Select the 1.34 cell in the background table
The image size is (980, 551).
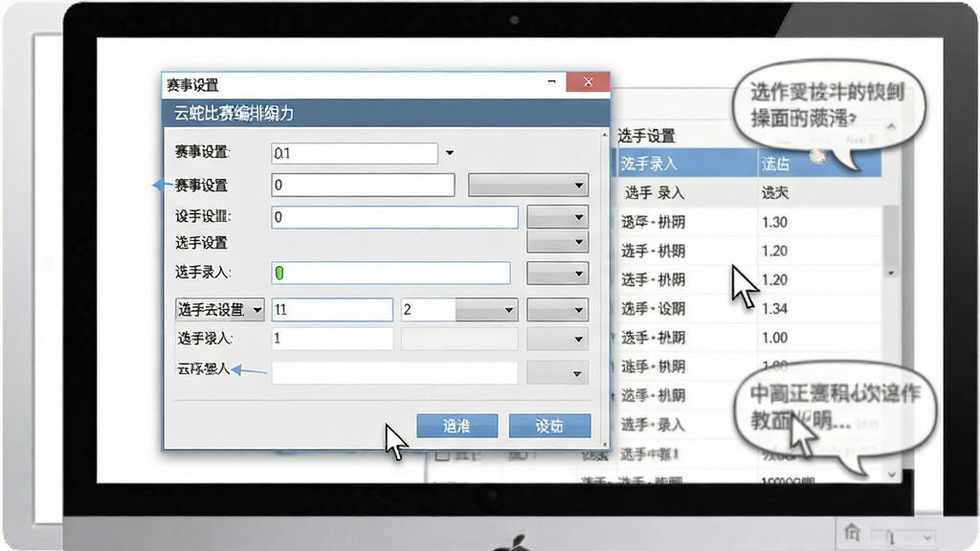[x=819, y=309]
